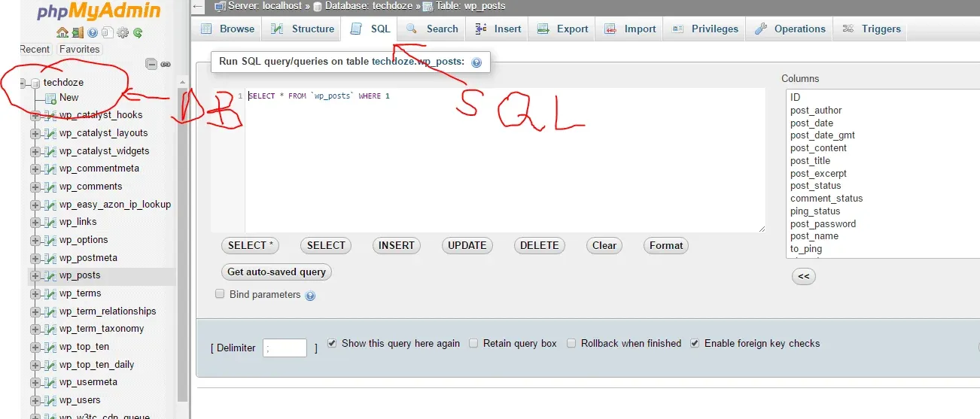Show the Favorites tables list
The image size is (980, 419).
(79, 49)
